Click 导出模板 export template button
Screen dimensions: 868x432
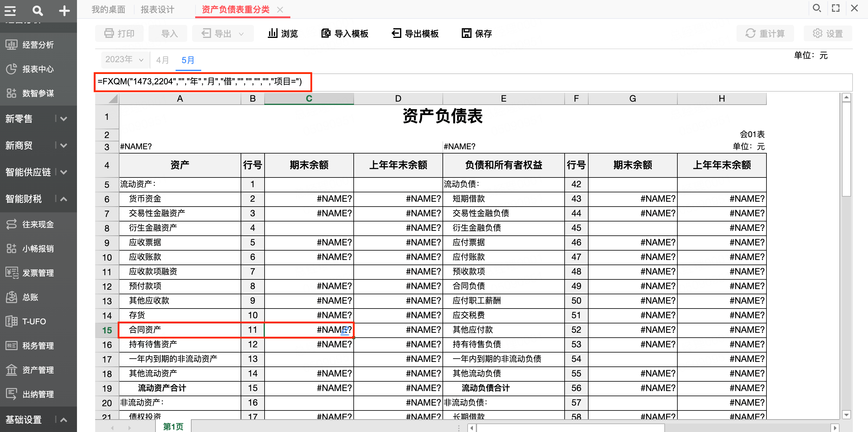coord(415,33)
